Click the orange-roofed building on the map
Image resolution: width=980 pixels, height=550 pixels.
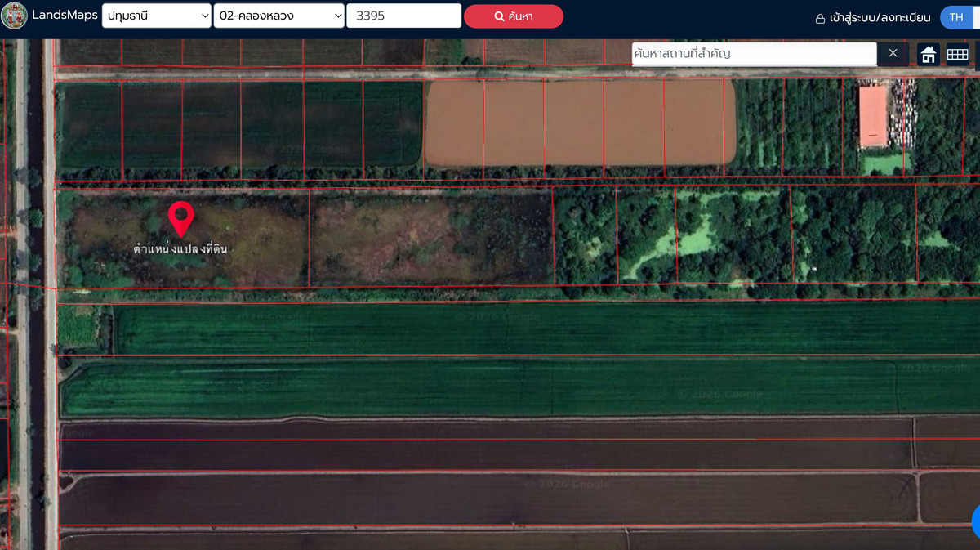873,115
